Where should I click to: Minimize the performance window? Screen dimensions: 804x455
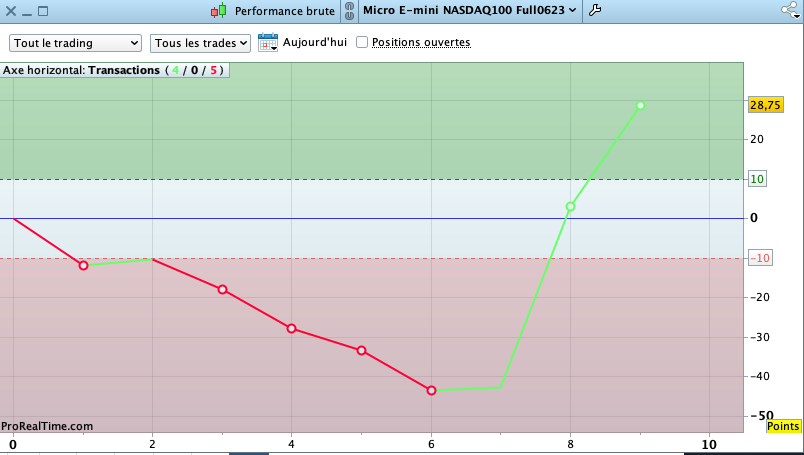point(27,12)
